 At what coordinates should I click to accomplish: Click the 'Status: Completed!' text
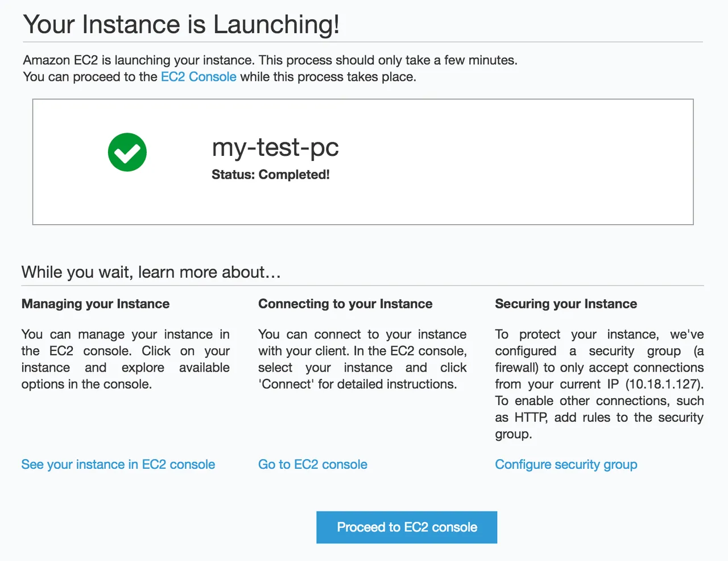[271, 175]
